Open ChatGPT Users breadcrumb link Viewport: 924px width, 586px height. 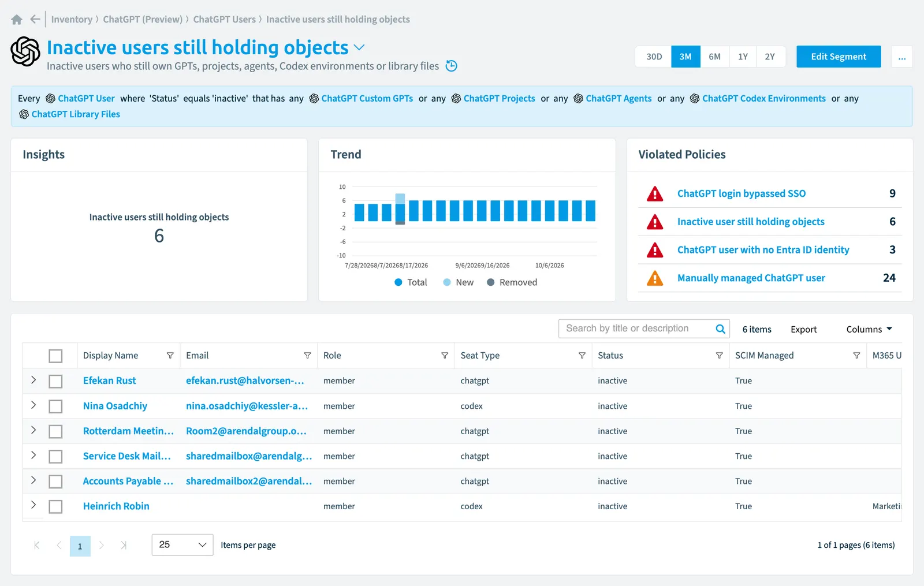(224, 19)
